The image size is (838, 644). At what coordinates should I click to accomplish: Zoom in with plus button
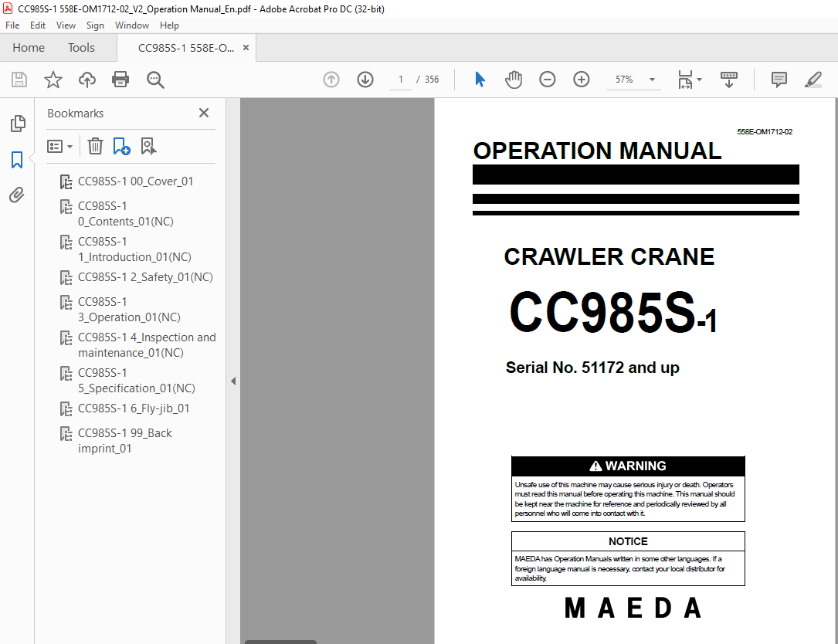581,80
